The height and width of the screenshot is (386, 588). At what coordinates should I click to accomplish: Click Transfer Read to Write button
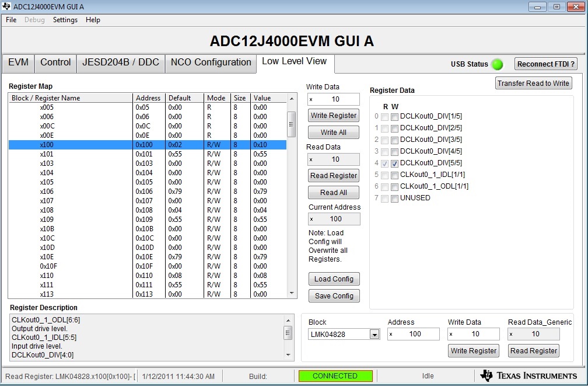coord(533,83)
